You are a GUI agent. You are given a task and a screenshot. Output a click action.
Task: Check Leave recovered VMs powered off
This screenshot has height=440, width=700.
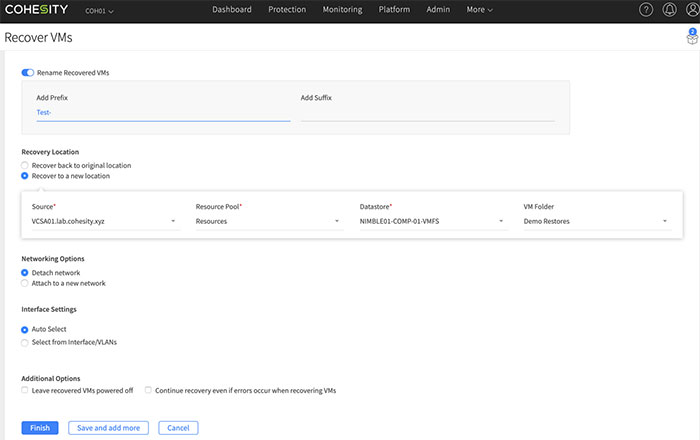coord(25,391)
